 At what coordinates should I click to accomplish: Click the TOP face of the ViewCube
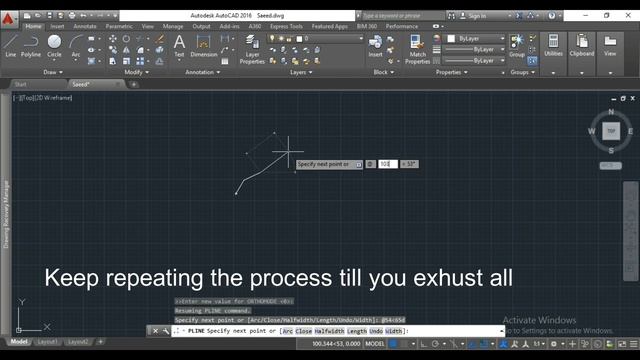click(x=611, y=131)
